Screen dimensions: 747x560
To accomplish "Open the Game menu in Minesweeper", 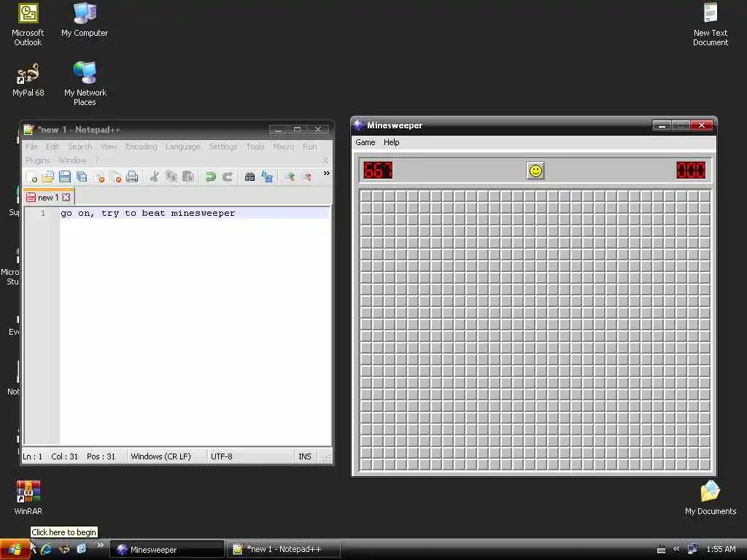I will (x=365, y=142).
